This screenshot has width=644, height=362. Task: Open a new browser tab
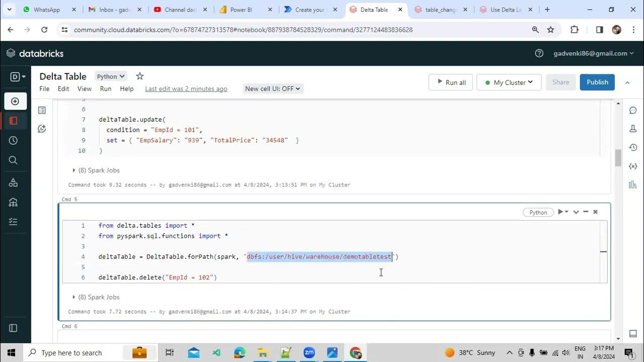pos(547,10)
